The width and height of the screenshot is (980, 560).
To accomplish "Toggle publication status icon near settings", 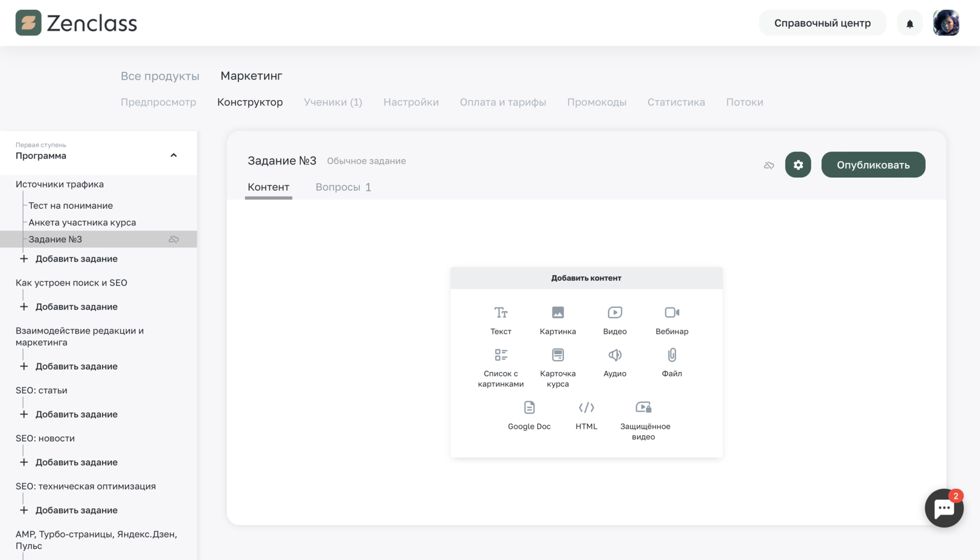I will (x=769, y=165).
